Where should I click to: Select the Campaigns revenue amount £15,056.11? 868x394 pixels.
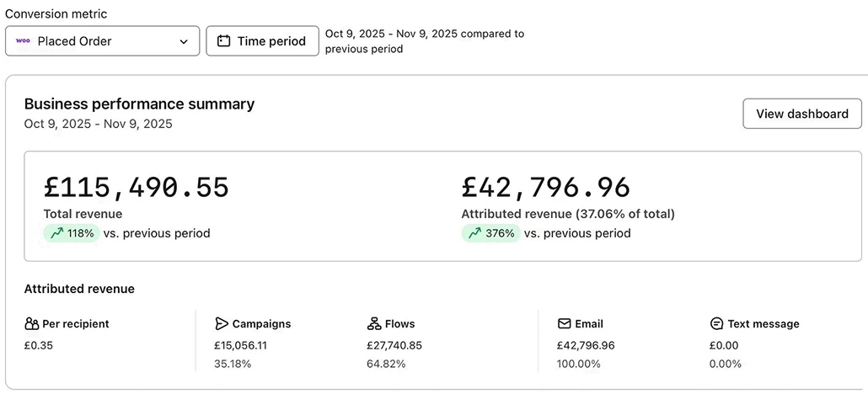[x=240, y=345]
